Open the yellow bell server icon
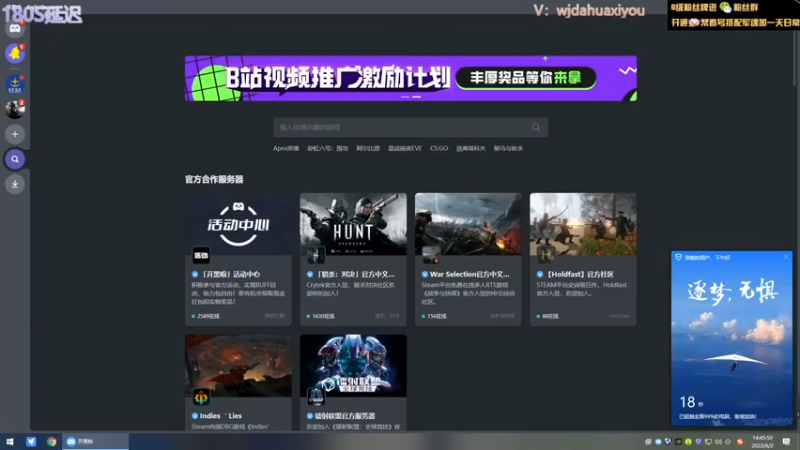The image size is (800, 450). pos(15,54)
